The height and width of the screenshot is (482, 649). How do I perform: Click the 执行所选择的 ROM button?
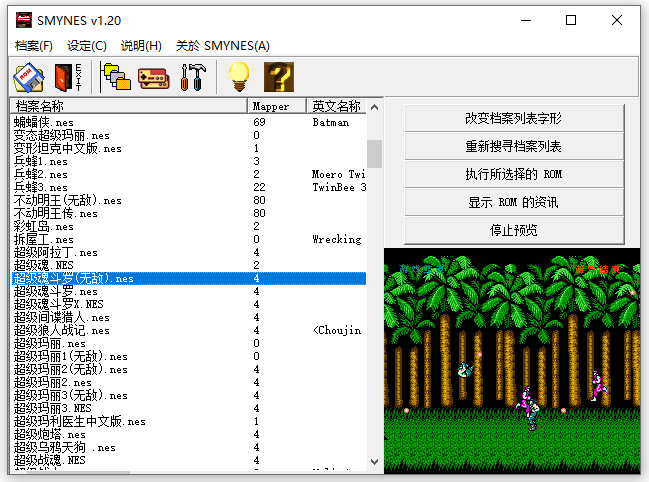pyautogui.click(x=514, y=174)
